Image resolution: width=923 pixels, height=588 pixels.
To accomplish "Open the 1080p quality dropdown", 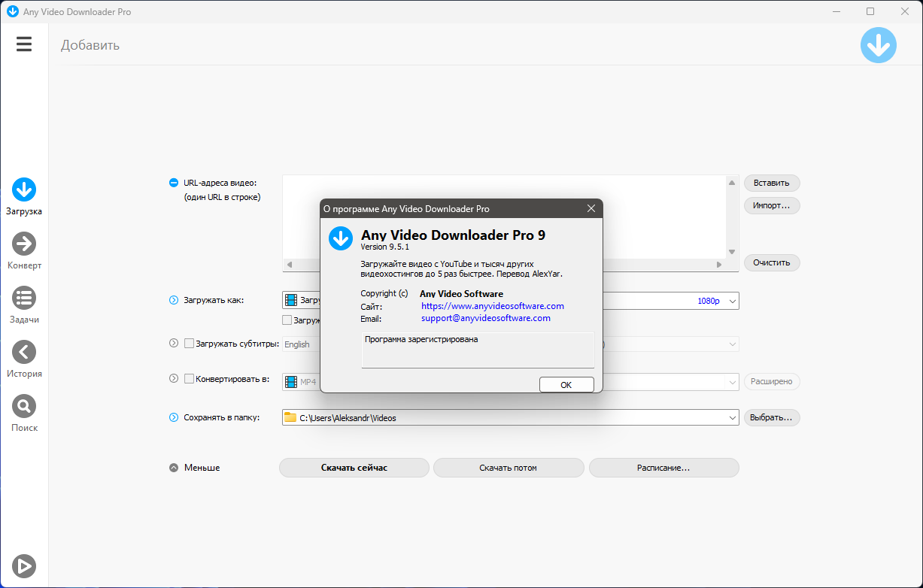I will [x=733, y=301].
